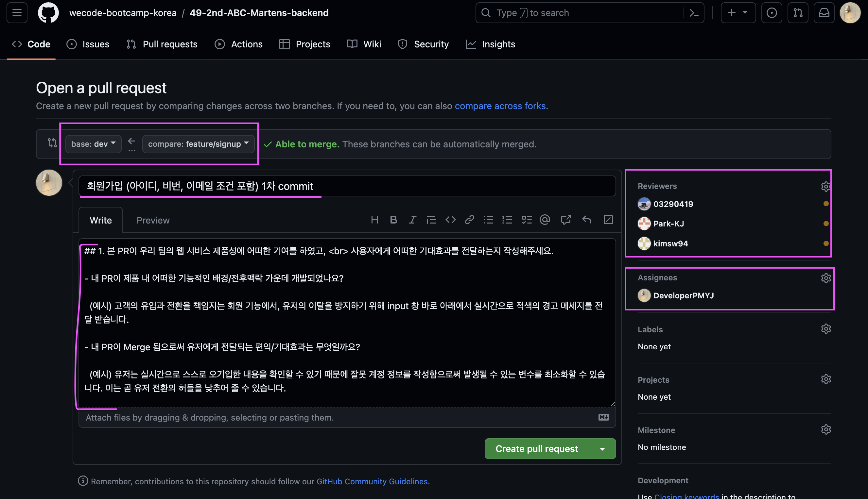
Task: Click the mention (@) icon
Action: [x=545, y=220]
